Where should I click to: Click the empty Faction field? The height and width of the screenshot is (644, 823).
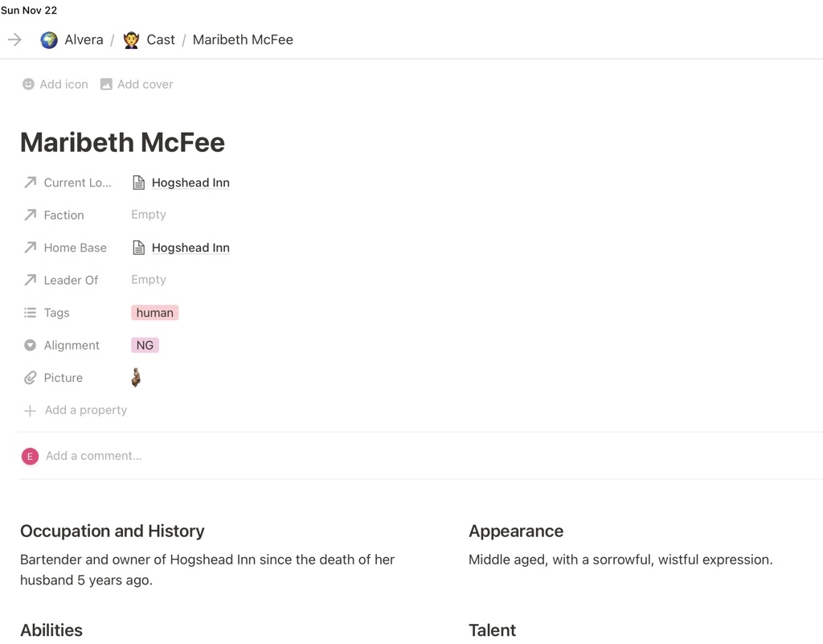click(149, 215)
